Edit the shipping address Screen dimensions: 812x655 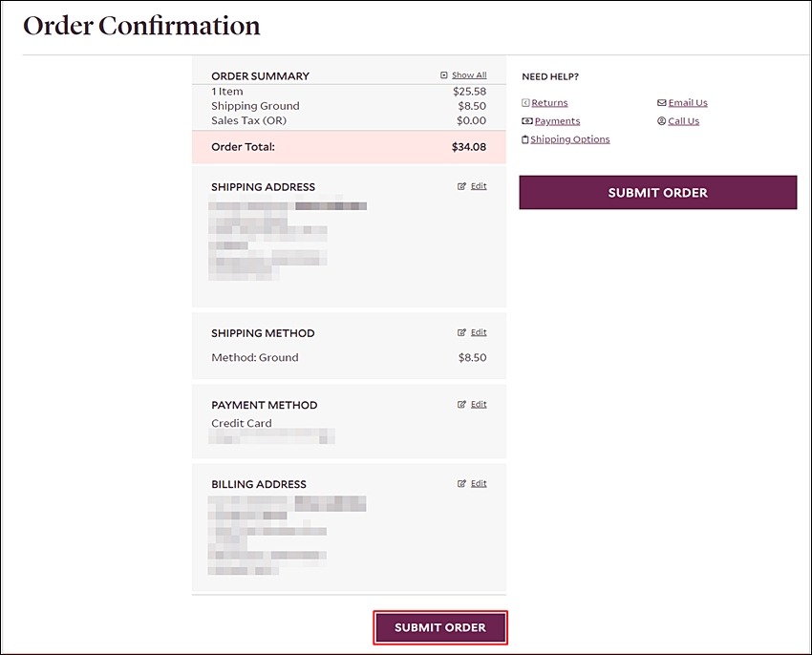pos(479,186)
